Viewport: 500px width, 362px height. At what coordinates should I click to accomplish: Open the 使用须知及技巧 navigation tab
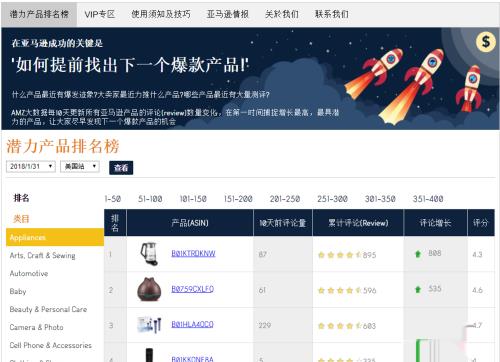pyautogui.click(x=161, y=14)
